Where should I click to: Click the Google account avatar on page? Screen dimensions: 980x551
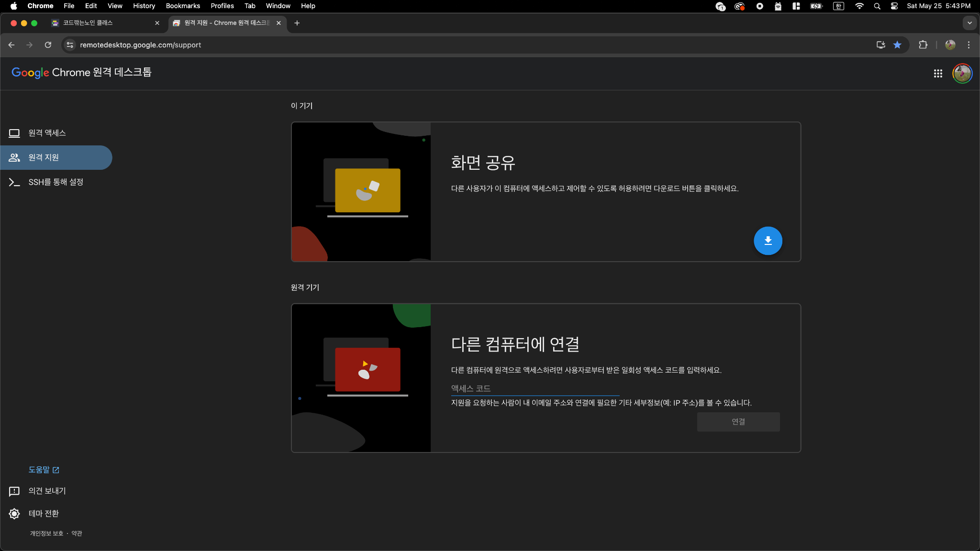click(962, 73)
